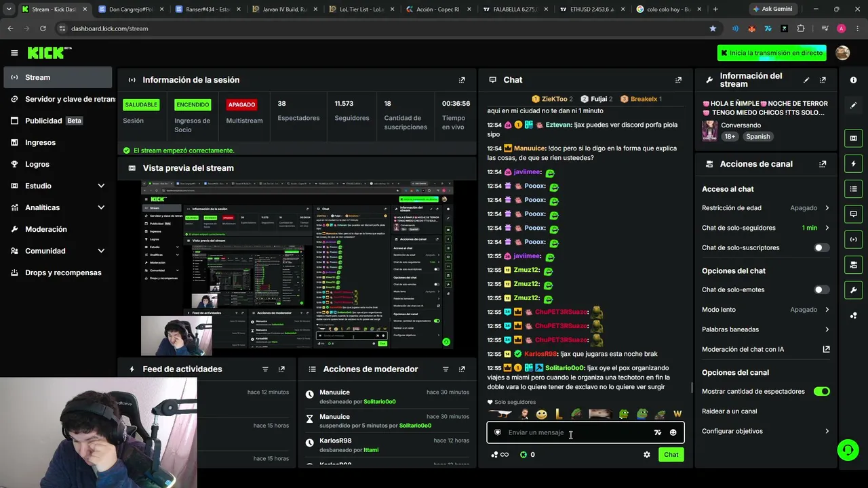868x488 pixels.
Task: Click the 18+ tag
Action: pos(730,136)
